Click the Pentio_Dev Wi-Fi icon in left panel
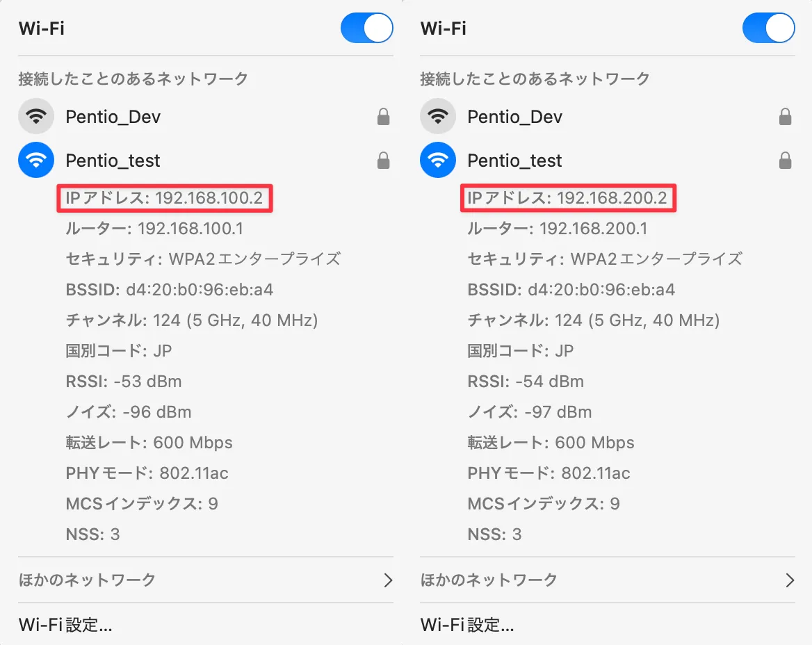 point(36,116)
